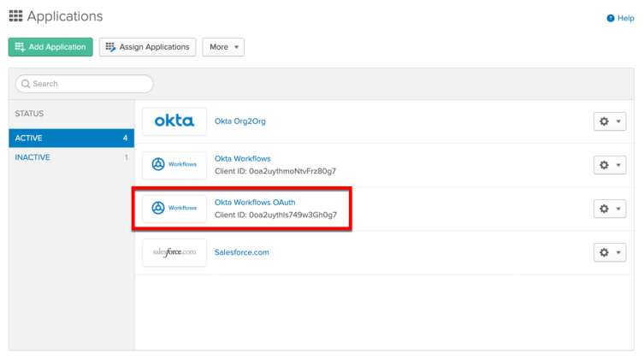Click the Help question mark icon
This screenshot has width=644, height=360.
click(x=610, y=18)
